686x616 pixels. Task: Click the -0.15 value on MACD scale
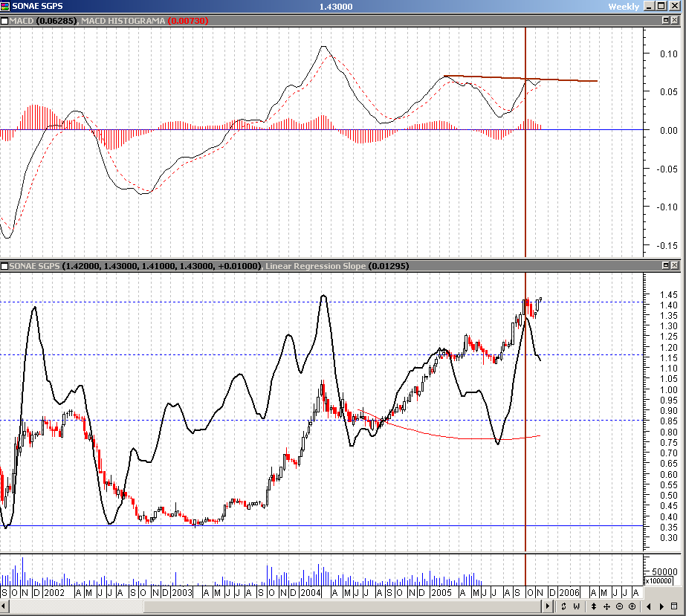tap(667, 245)
